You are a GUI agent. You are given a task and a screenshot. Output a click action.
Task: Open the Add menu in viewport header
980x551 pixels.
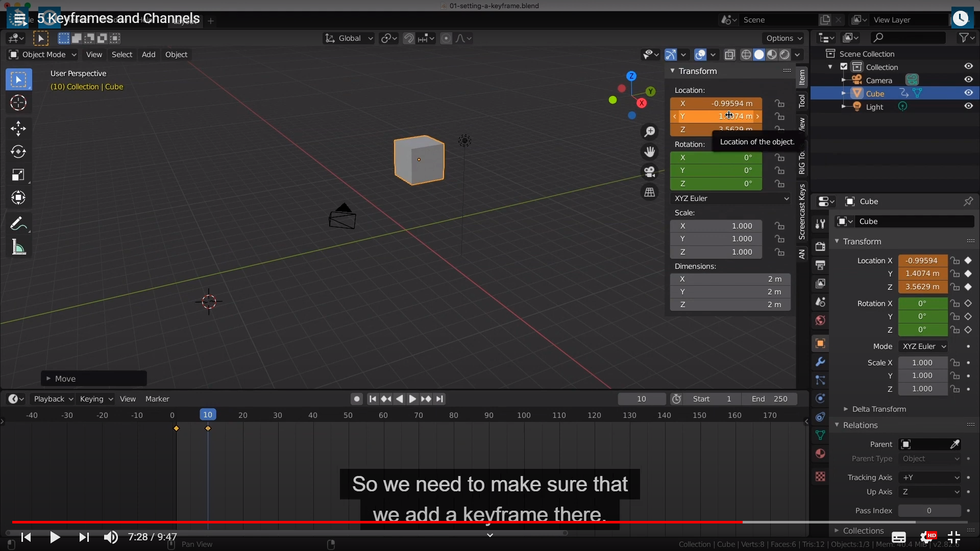[149, 55]
